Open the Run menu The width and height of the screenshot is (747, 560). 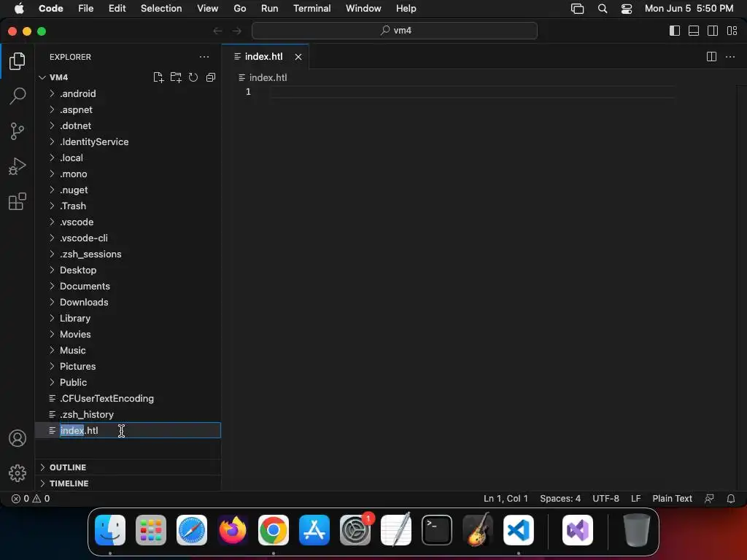tap(270, 9)
